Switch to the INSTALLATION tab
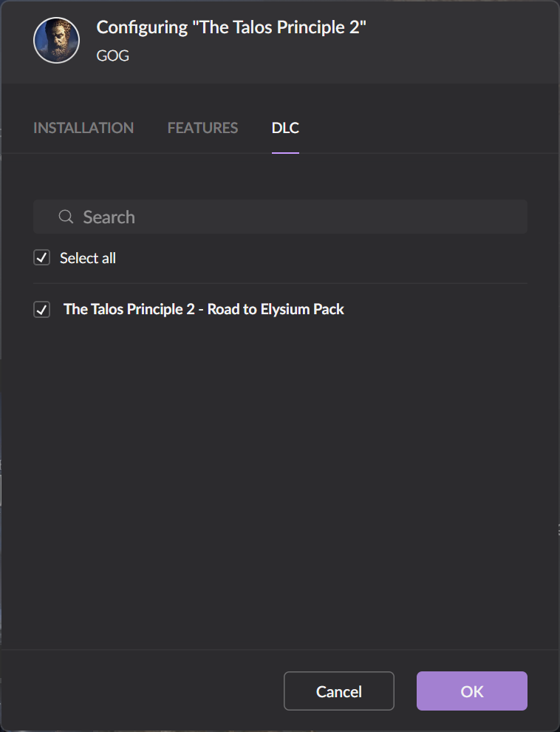 coord(83,128)
